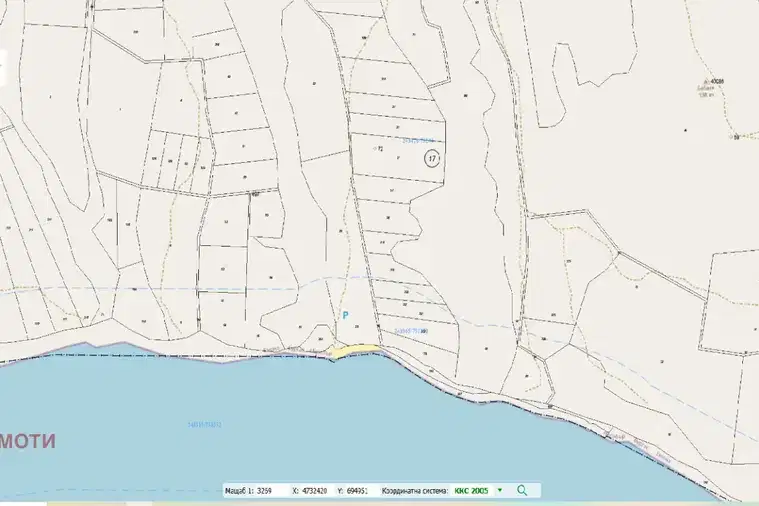This screenshot has width=759, height=506.
Task: Click the circled 17 map marker
Action: tap(432, 158)
